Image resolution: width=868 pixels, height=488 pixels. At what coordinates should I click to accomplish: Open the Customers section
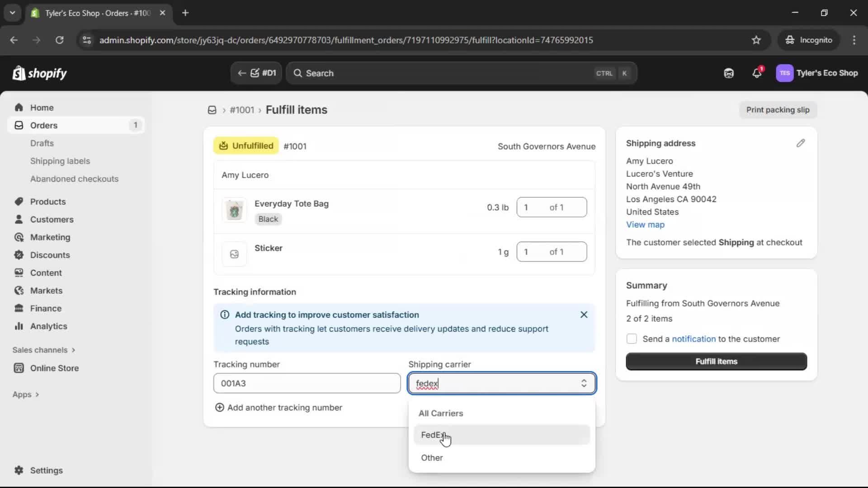click(52, 220)
